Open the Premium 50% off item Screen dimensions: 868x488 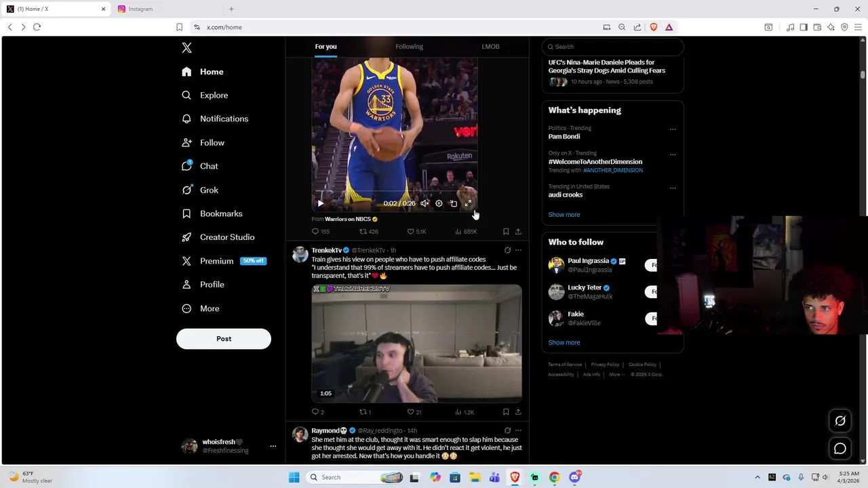click(x=224, y=261)
